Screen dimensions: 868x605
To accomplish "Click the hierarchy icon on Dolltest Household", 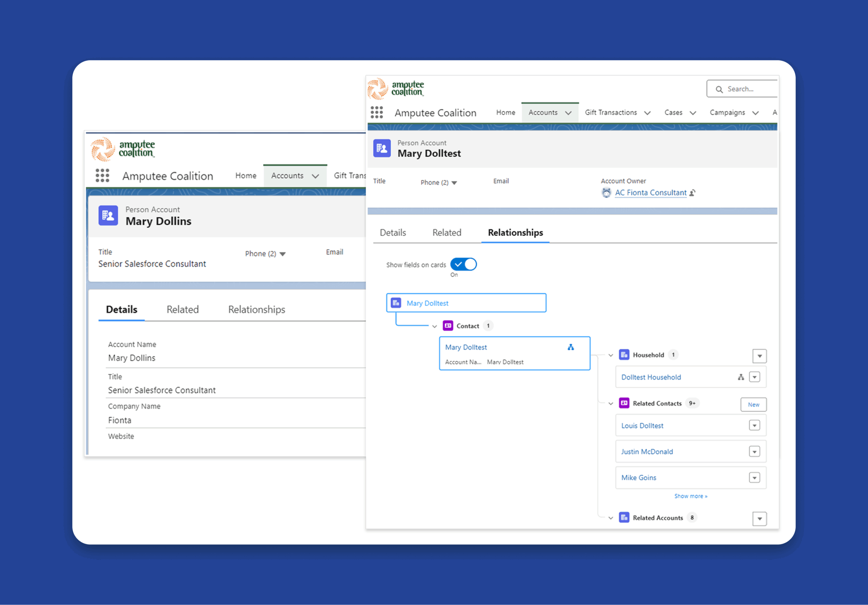I will pos(741,377).
